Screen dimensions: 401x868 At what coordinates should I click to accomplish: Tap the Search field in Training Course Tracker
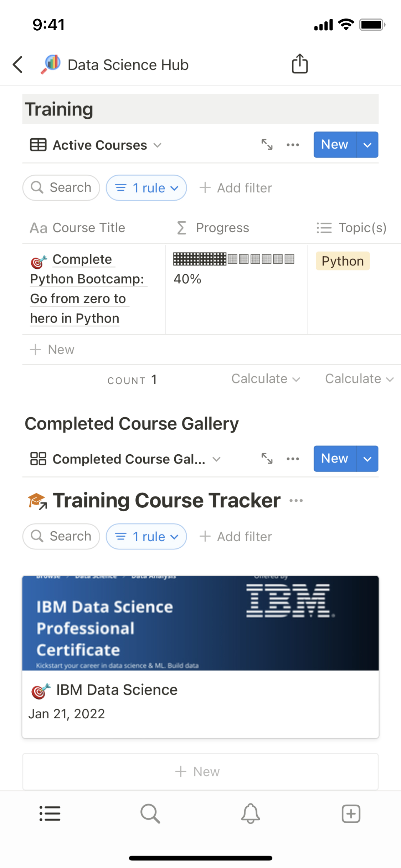61,536
